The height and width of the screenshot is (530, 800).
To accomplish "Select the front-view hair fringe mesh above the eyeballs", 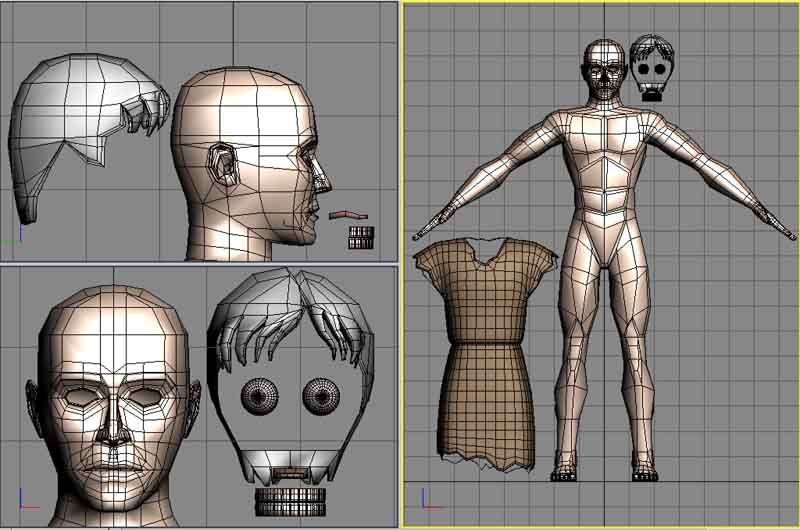I will tap(291, 316).
